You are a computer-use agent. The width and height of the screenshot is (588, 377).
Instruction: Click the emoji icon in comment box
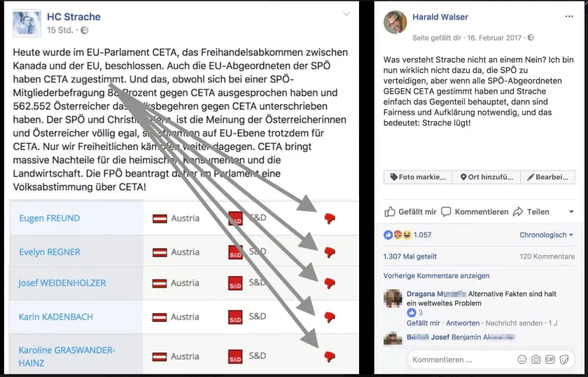tap(521, 359)
